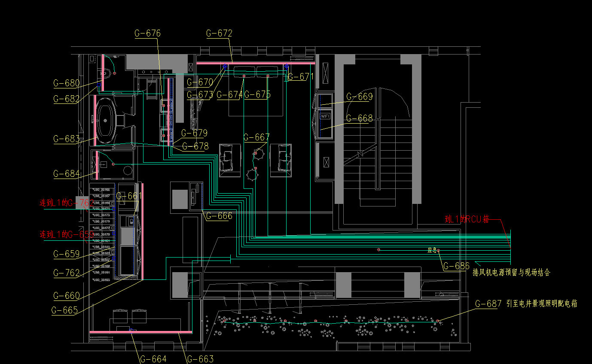Select the G-672 label

click(x=219, y=33)
